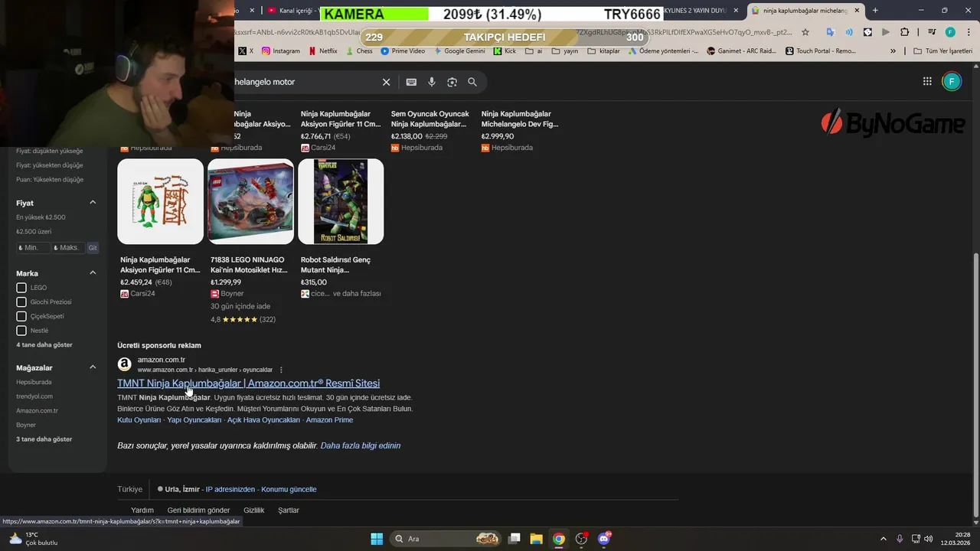The image size is (980, 551).
Task: Bookmark this page with star icon
Action: (x=805, y=32)
